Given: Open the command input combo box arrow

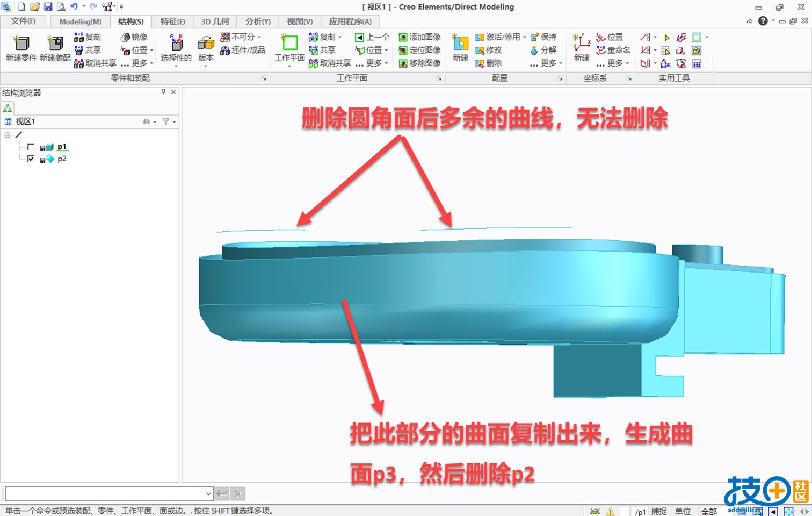Looking at the screenshot, I should tap(208, 493).
